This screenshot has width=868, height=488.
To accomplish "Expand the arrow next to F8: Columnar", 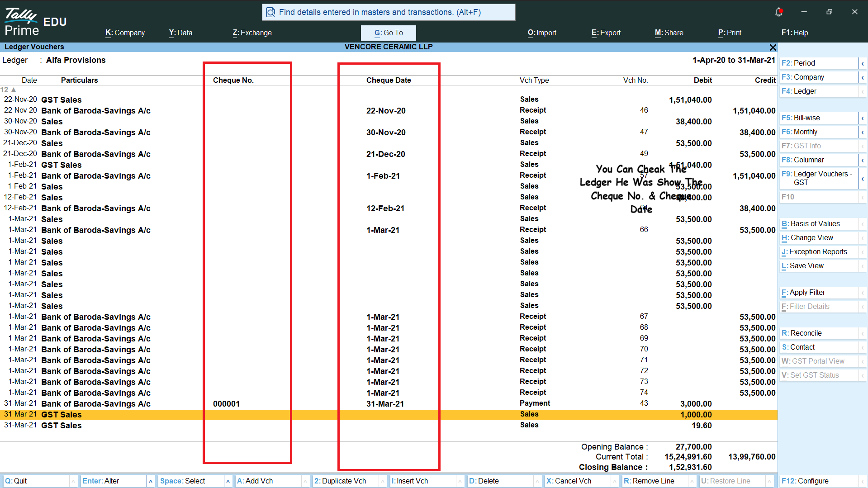I will click(x=863, y=160).
